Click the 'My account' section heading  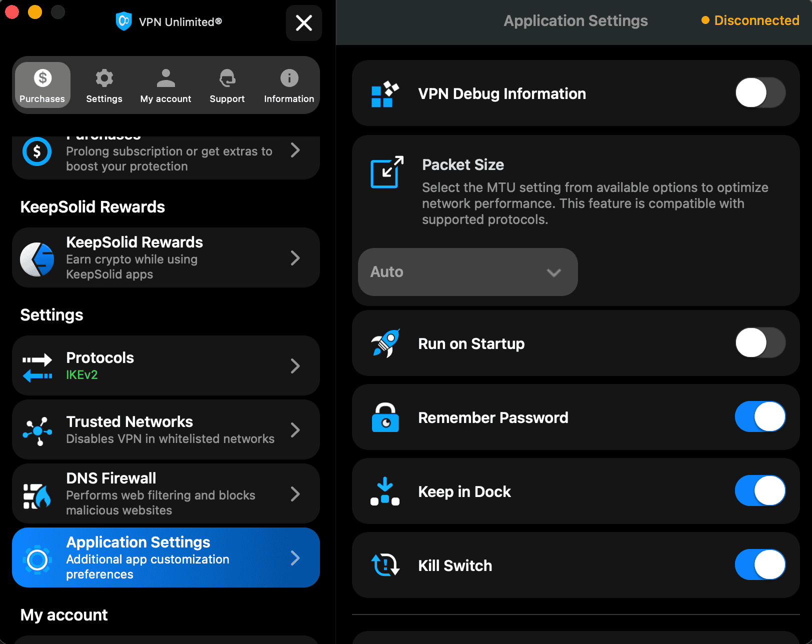(x=64, y=615)
